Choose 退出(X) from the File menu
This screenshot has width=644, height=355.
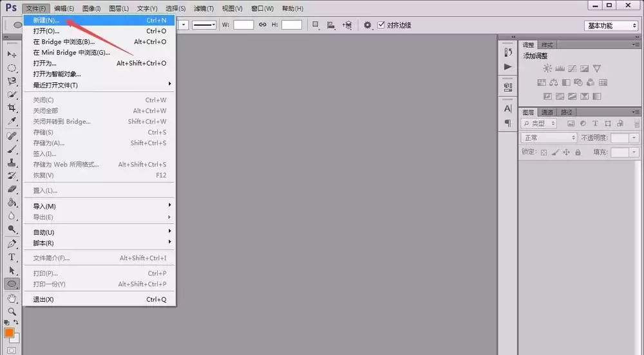point(99,299)
